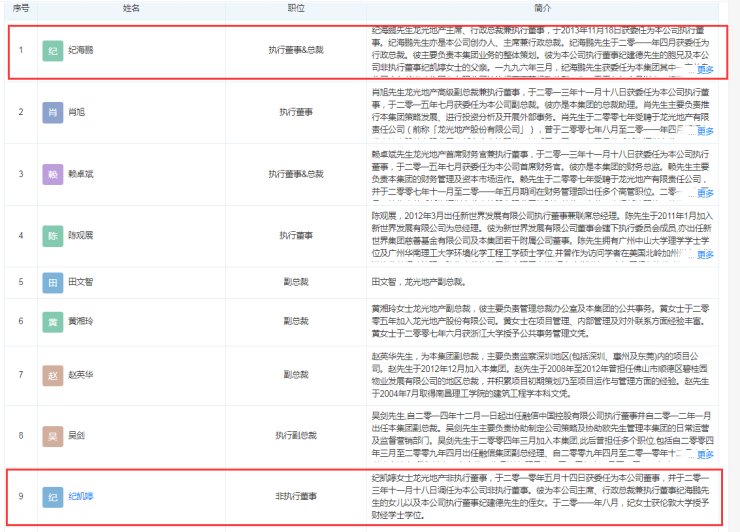This screenshot has height=532, width=740.
Task: Click the 职位 column header
Action: (296, 8)
